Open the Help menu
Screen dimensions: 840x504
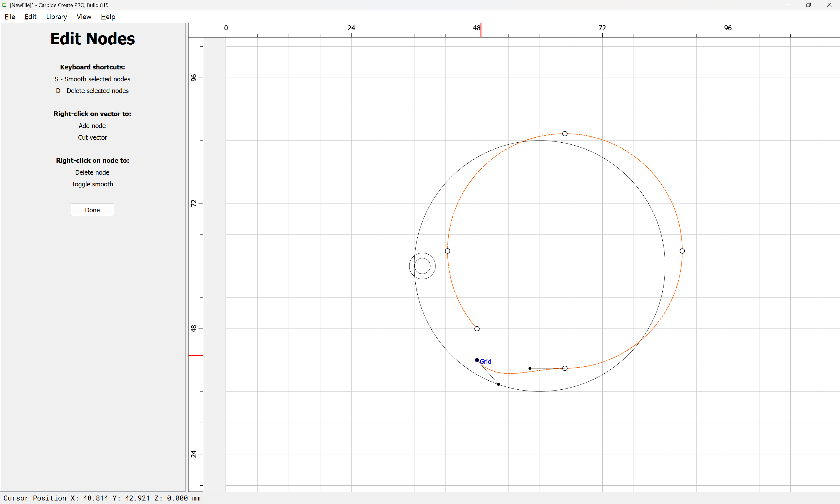108,17
